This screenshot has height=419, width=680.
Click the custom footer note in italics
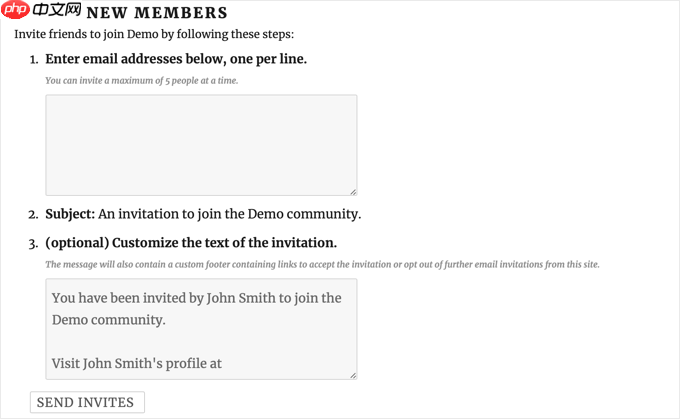click(x=322, y=265)
